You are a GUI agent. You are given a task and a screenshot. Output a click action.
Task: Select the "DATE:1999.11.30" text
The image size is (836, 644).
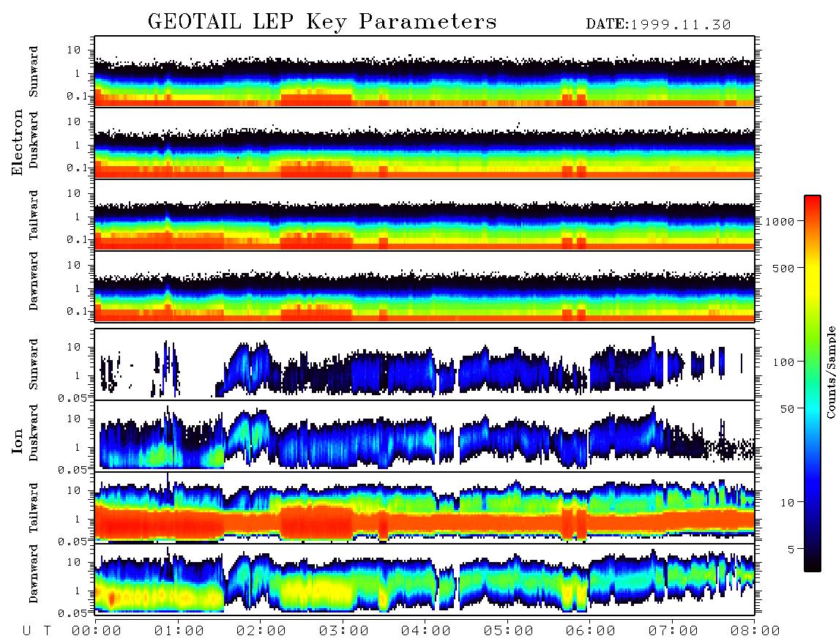[x=658, y=25]
